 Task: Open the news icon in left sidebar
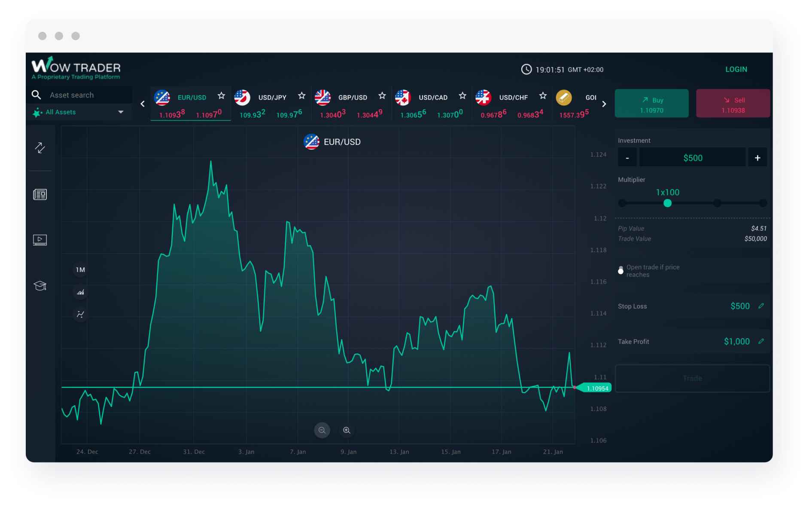point(40,195)
